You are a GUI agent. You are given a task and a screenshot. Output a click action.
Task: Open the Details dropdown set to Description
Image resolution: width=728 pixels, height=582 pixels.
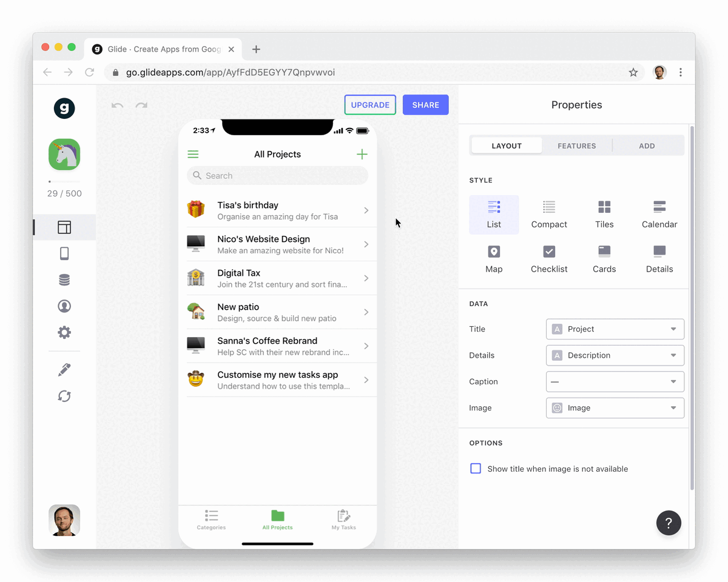click(x=615, y=355)
